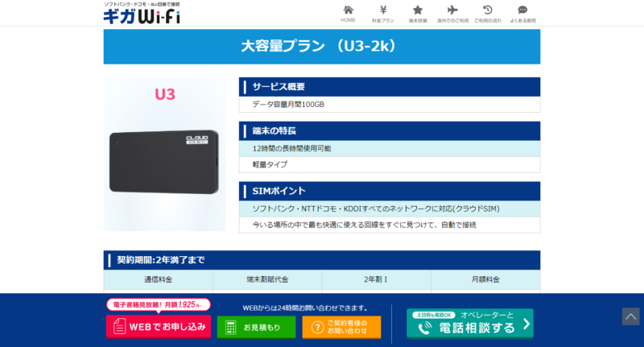Click the 軽量タイプ row
The height and width of the screenshot is (347, 644).
(390, 165)
